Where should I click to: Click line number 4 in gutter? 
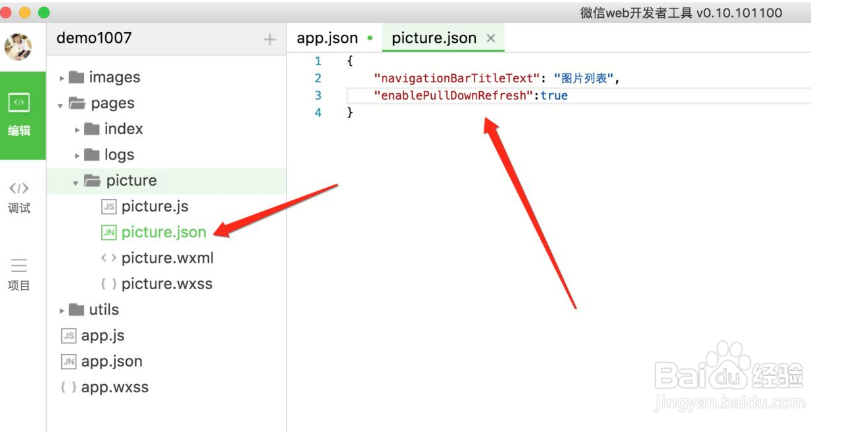(x=318, y=113)
